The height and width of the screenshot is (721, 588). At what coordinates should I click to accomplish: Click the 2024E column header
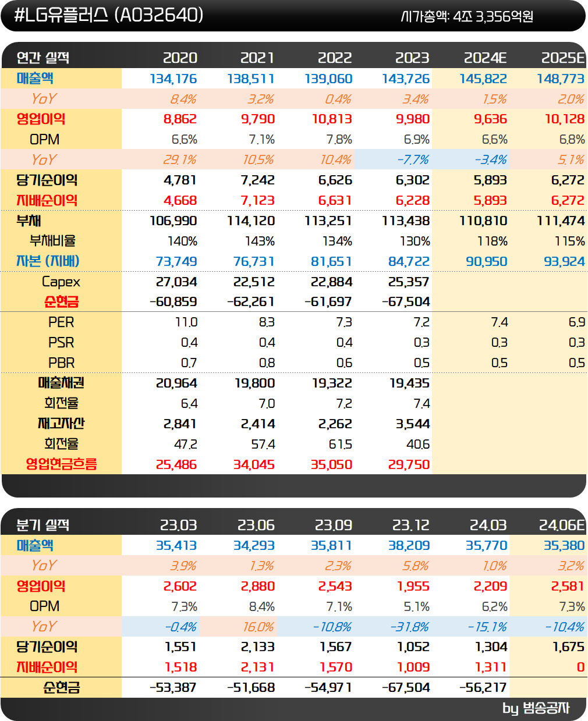tap(486, 58)
